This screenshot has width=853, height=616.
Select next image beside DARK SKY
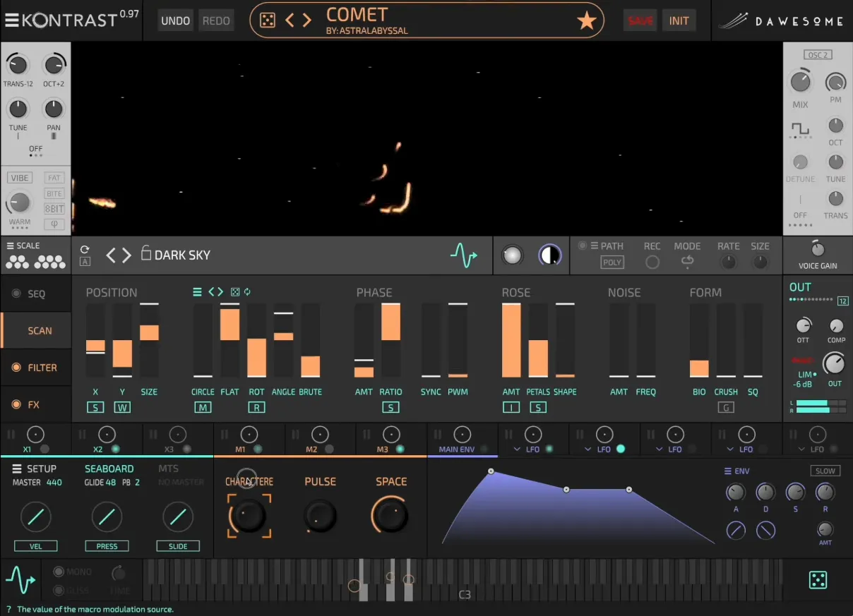tap(126, 255)
